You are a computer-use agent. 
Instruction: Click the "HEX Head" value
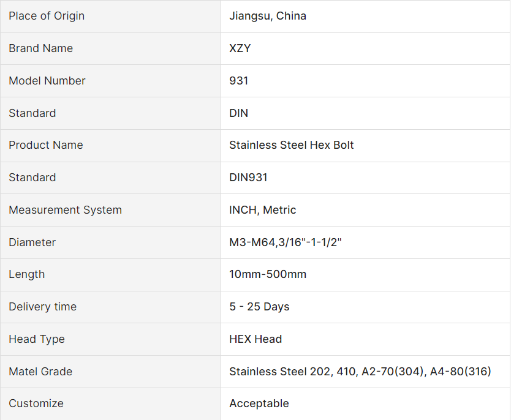255,339
